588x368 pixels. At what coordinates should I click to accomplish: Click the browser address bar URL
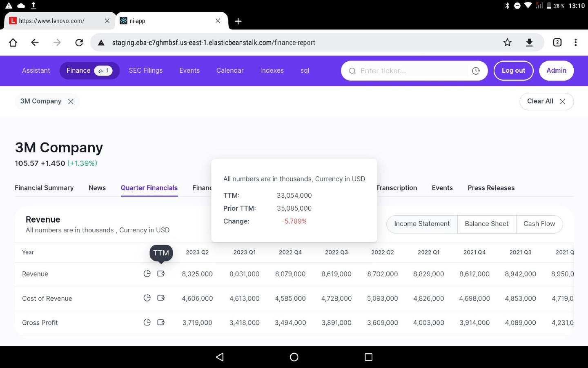pyautogui.click(x=214, y=42)
